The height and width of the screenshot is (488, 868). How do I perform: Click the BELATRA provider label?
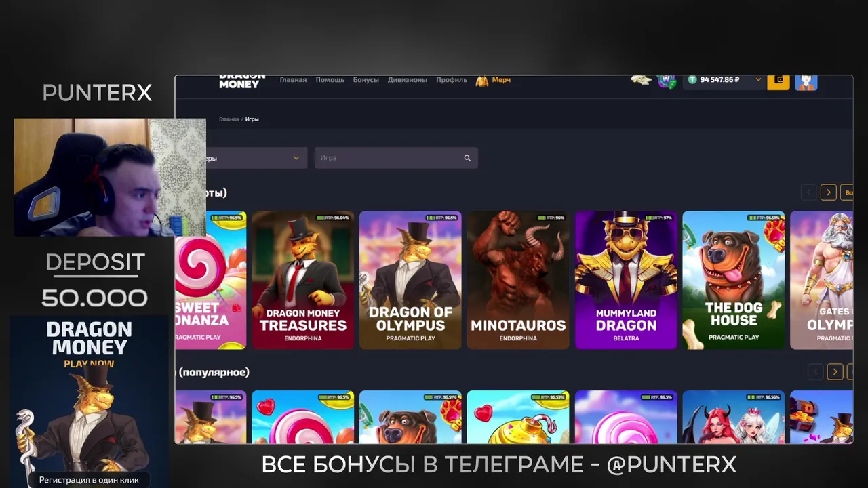coord(626,338)
